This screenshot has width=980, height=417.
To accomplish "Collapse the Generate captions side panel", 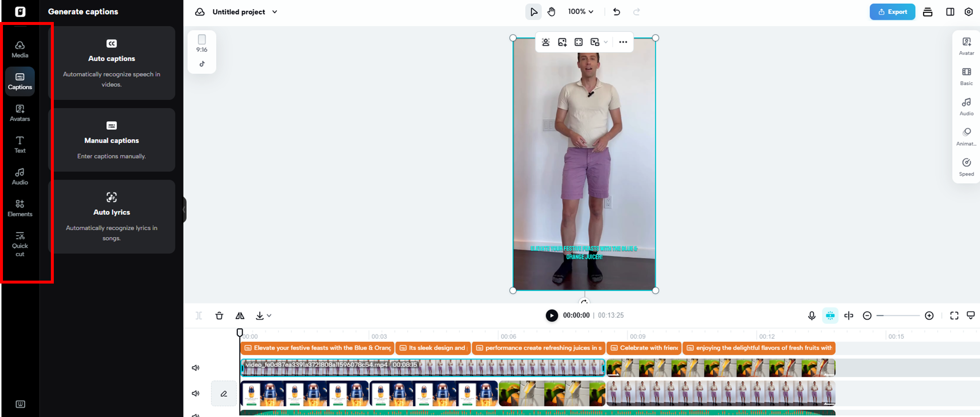I will [184, 210].
